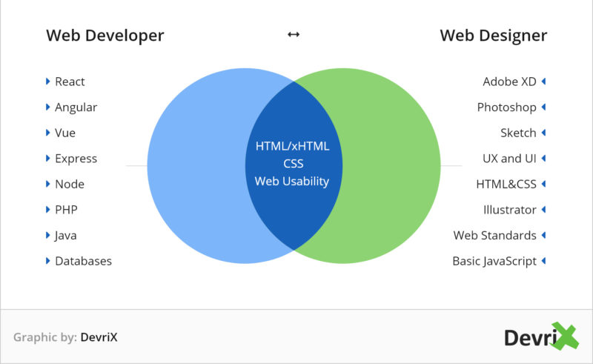Click the UX and UI list item

tap(509, 159)
